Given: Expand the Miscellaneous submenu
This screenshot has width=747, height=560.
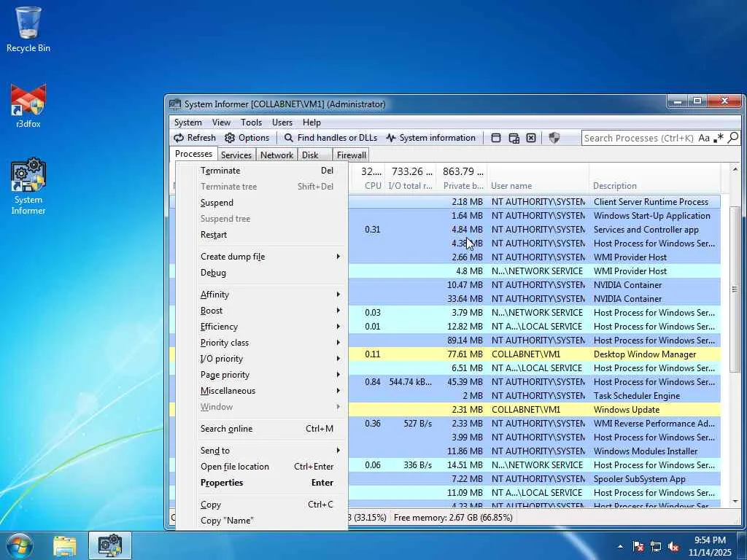Looking at the screenshot, I should coord(262,391).
